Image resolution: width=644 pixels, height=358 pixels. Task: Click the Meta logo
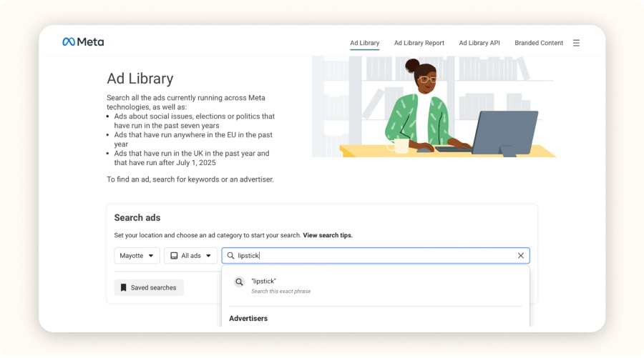[83, 42]
